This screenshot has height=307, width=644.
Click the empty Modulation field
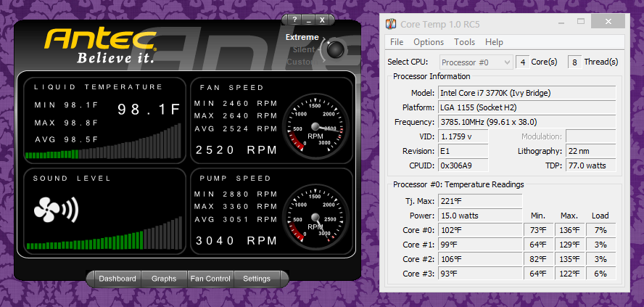click(590, 136)
